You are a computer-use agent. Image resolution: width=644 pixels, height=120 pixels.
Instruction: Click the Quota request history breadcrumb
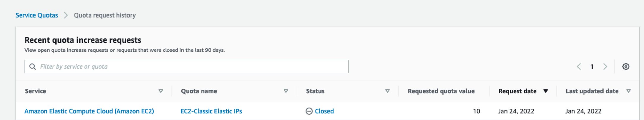tap(105, 15)
